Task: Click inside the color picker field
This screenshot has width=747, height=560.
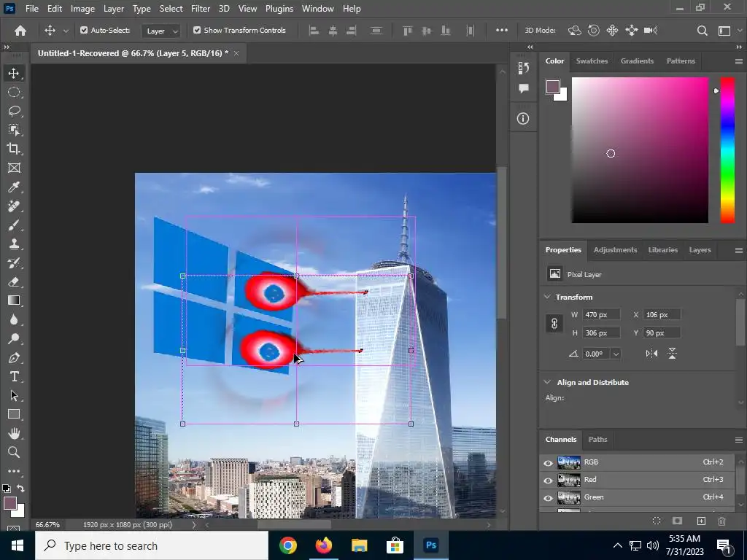Action: point(640,150)
